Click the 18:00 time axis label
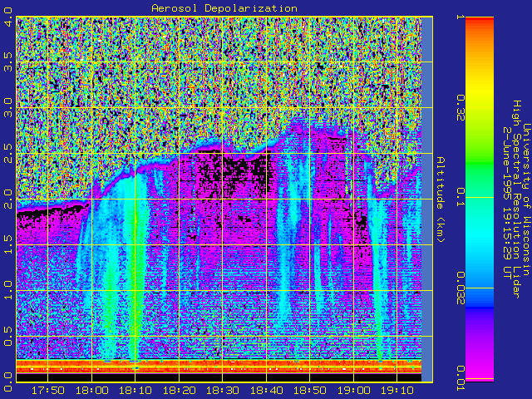532x399 pixels. 91,391
